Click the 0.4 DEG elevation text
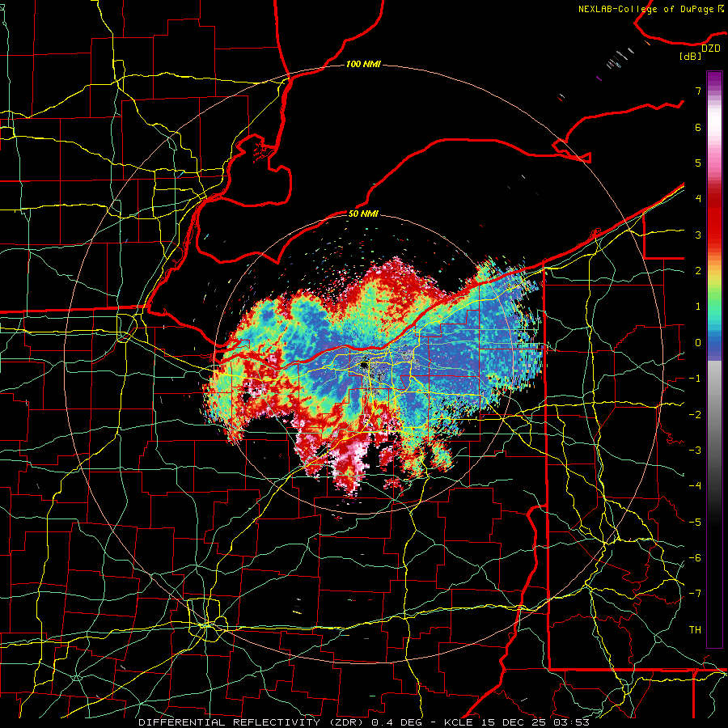The height and width of the screenshot is (728, 728). (398, 722)
